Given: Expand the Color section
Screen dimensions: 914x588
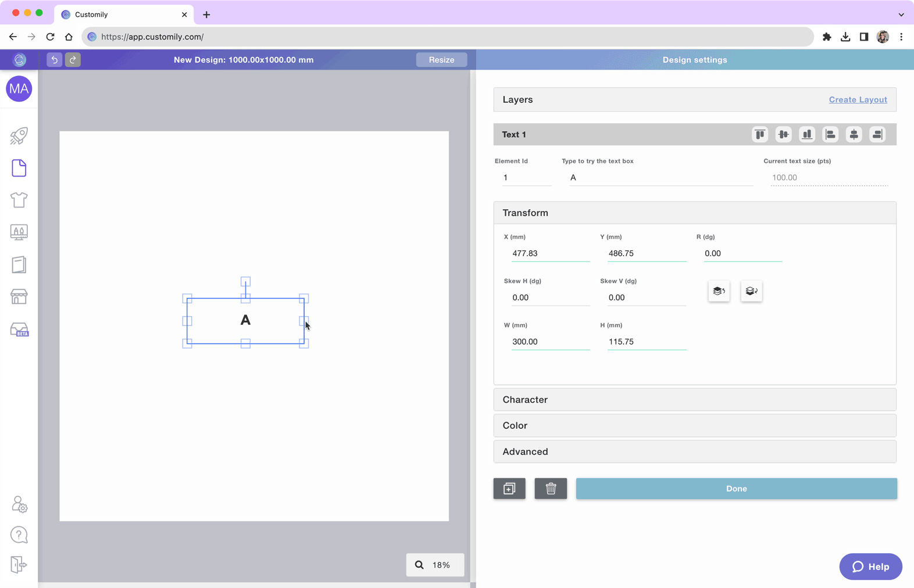Looking at the screenshot, I should (694, 425).
